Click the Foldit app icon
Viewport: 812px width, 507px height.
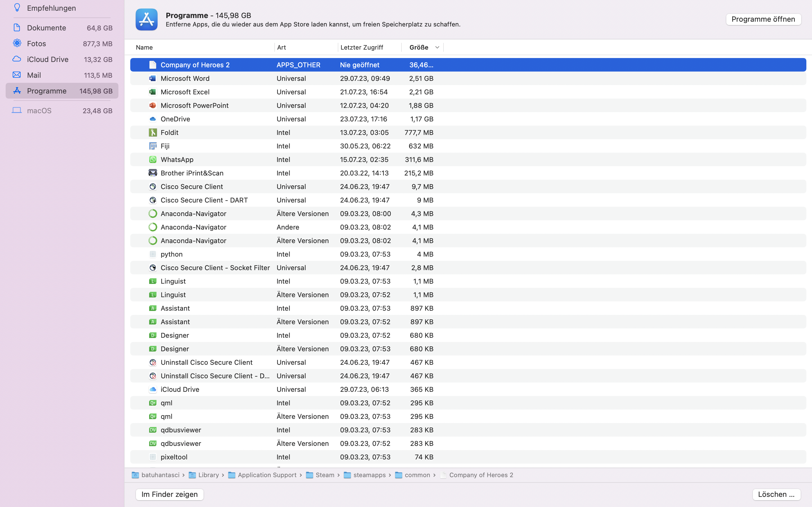click(x=153, y=132)
